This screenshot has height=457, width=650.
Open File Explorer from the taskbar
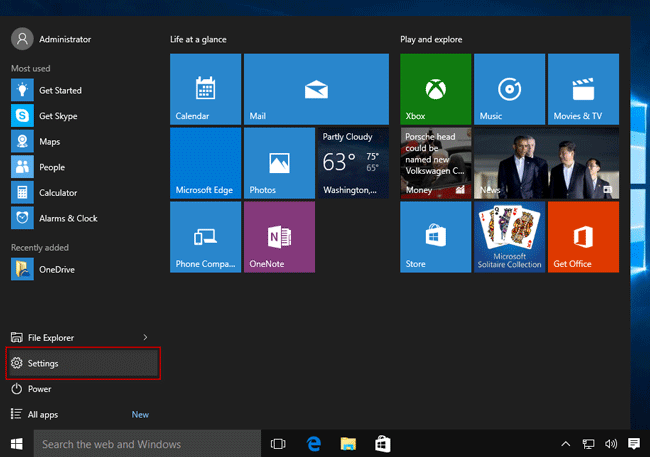(348, 444)
